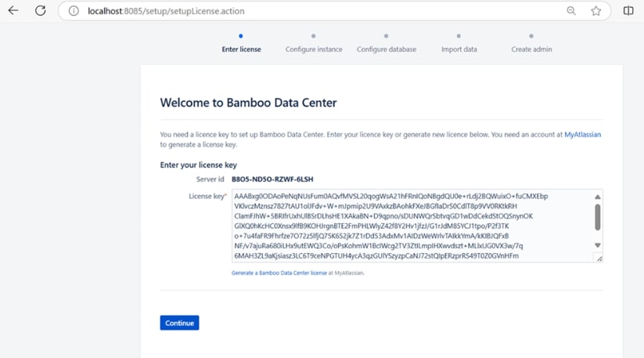Click the license key scrollbar up arrow
The width and height of the screenshot is (644, 358).
(x=598, y=197)
